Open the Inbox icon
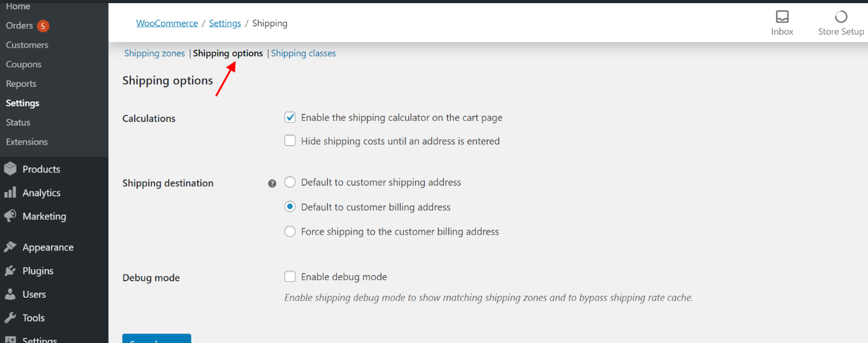Image resolution: width=868 pixels, height=343 pixels. 782,17
